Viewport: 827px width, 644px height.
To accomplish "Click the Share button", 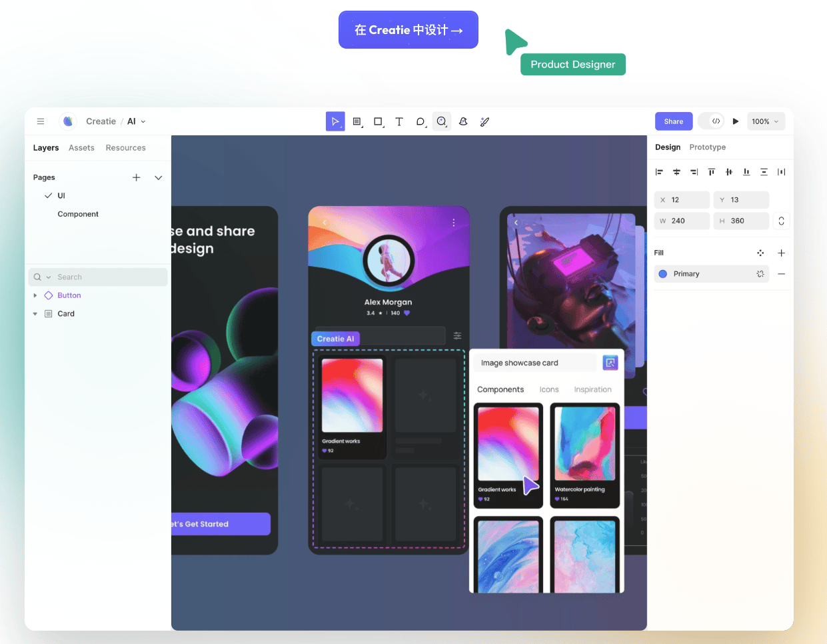I will tap(674, 121).
